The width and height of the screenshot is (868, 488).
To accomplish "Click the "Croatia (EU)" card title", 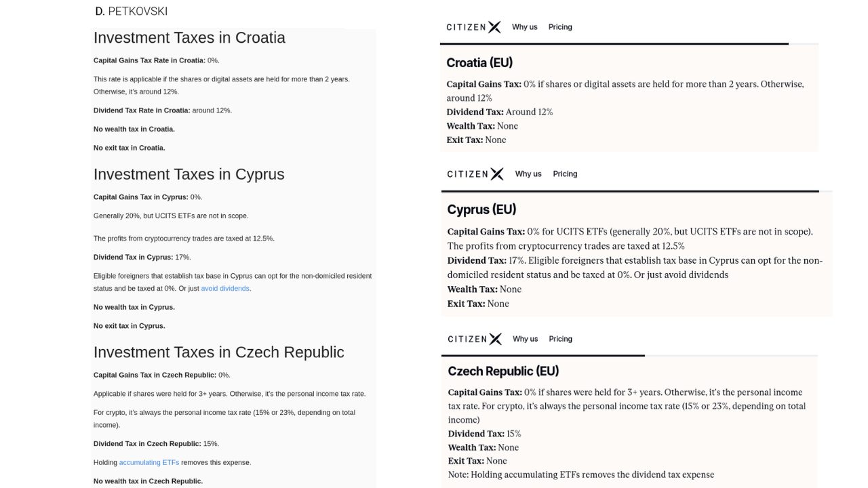I will [x=479, y=63].
